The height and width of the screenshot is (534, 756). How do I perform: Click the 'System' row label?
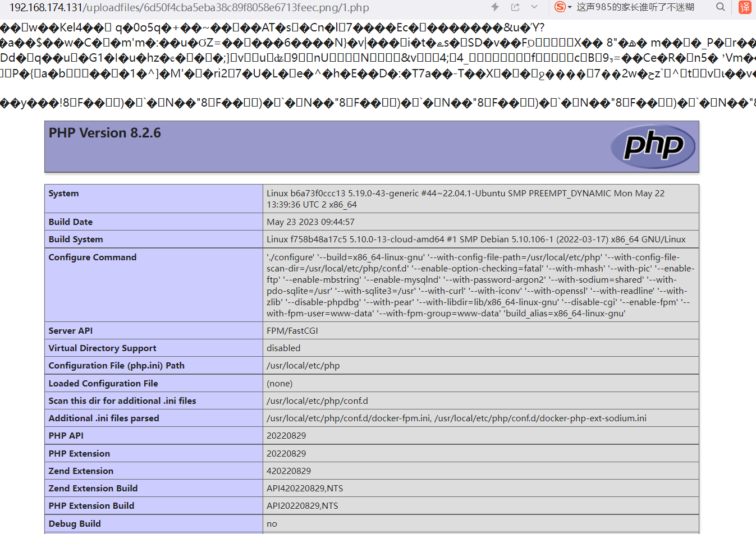[x=63, y=194]
